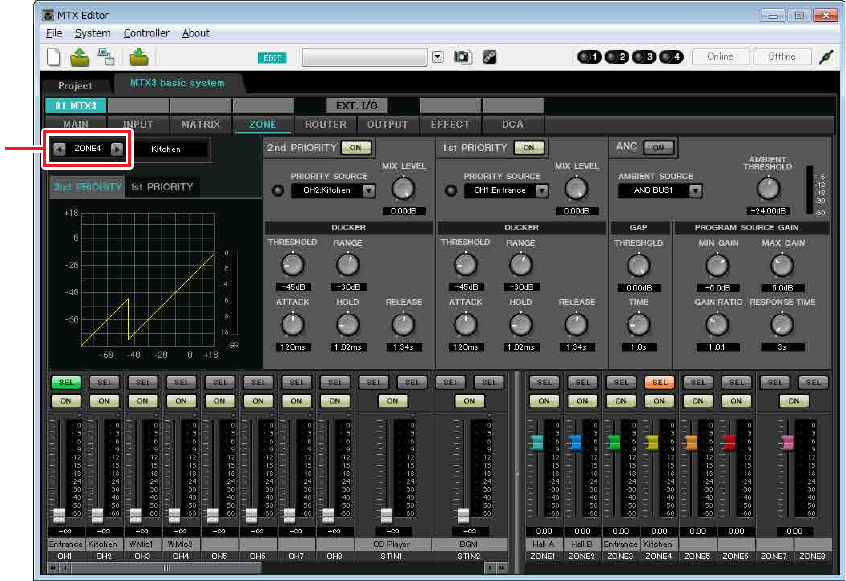
Task: Open the CH1:Entrance priority source dropdown
Action: pos(541,190)
